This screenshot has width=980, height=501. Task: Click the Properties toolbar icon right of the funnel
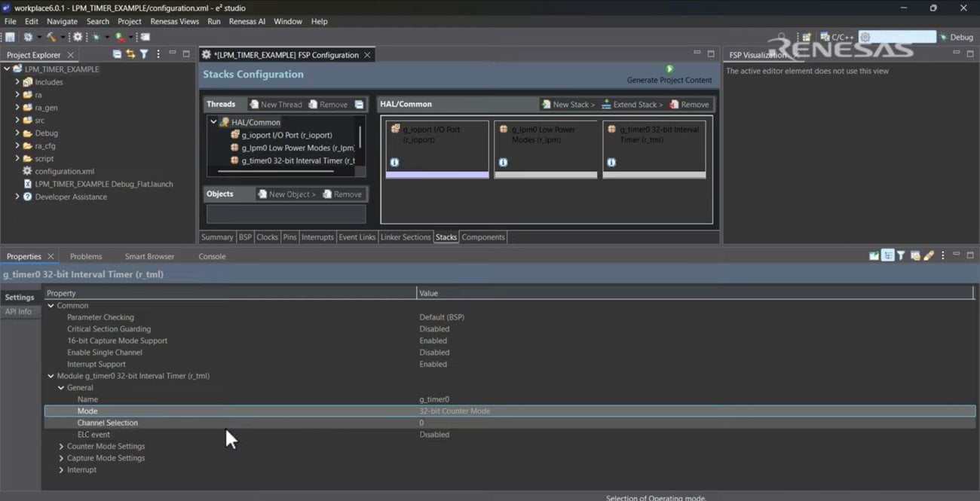click(x=914, y=256)
